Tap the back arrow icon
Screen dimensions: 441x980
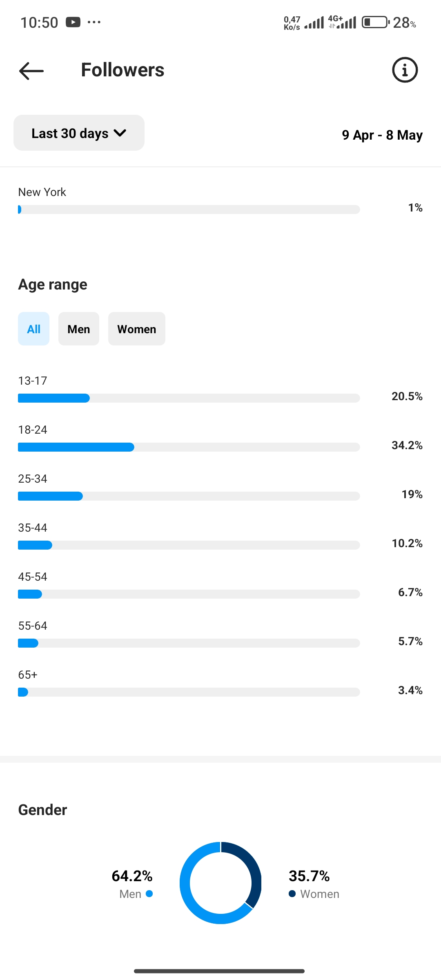31,71
